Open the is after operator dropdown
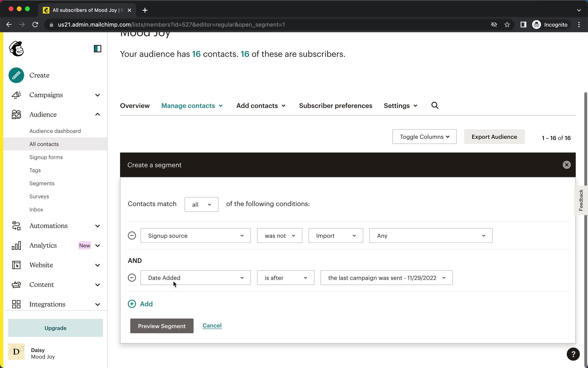 click(285, 278)
